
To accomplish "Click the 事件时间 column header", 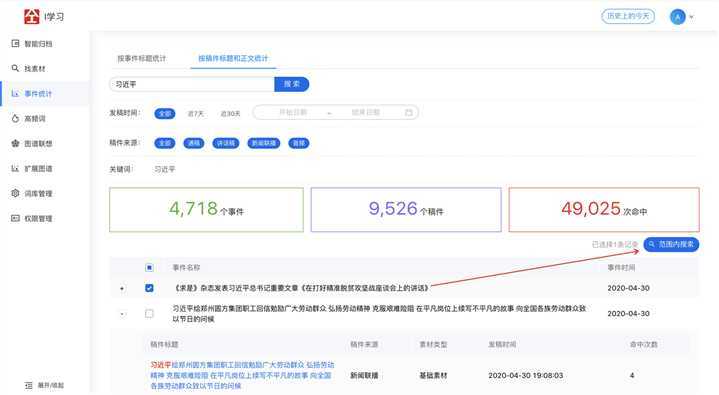I will [621, 267].
